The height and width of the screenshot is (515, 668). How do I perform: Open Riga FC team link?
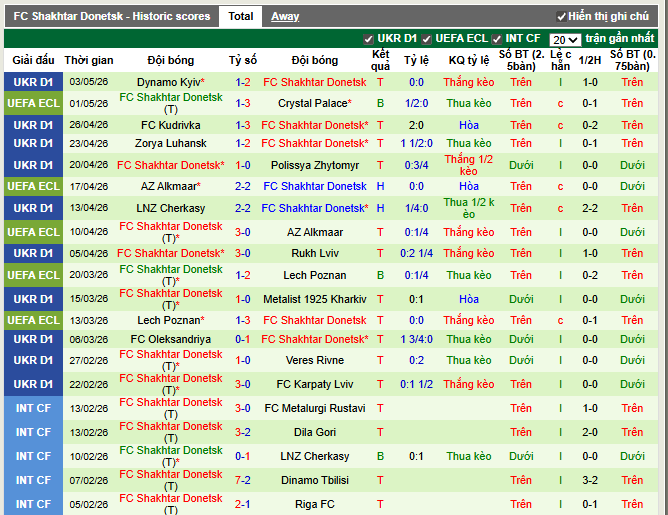[315, 504]
